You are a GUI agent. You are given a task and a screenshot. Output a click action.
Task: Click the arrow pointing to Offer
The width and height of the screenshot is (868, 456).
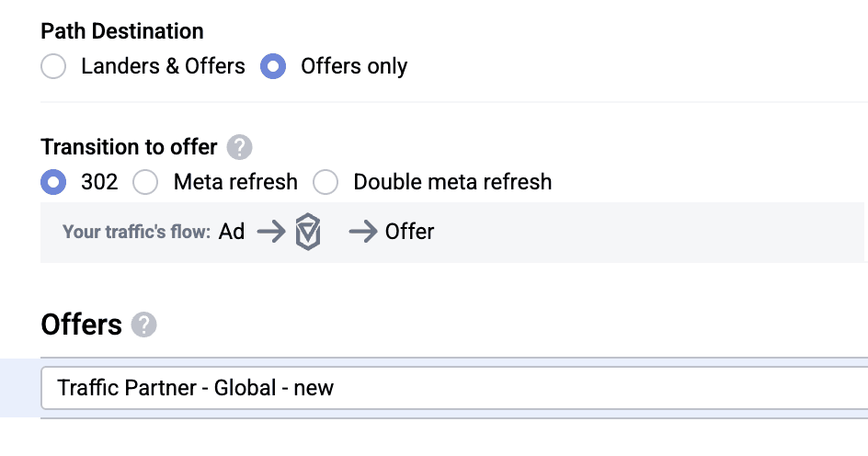click(363, 233)
